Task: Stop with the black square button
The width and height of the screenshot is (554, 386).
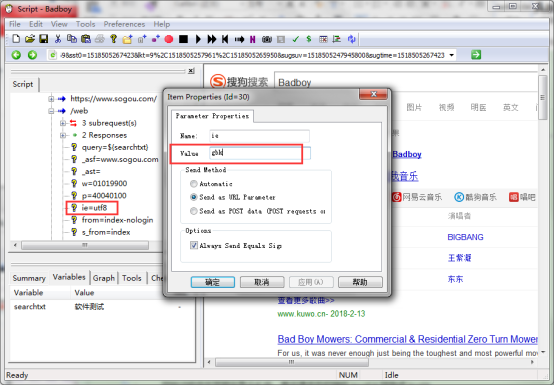Action: (x=183, y=39)
